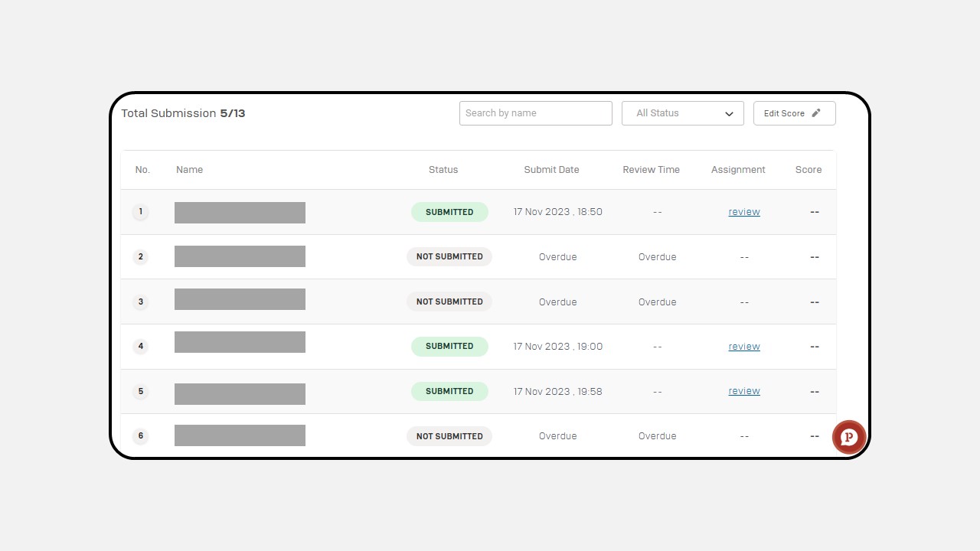Select date 17 Nov 2023 , 18:50

click(x=558, y=212)
